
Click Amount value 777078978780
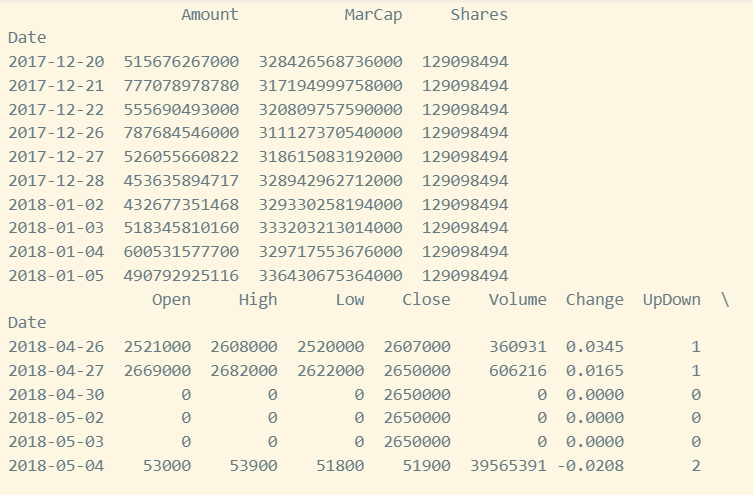[181, 85]
